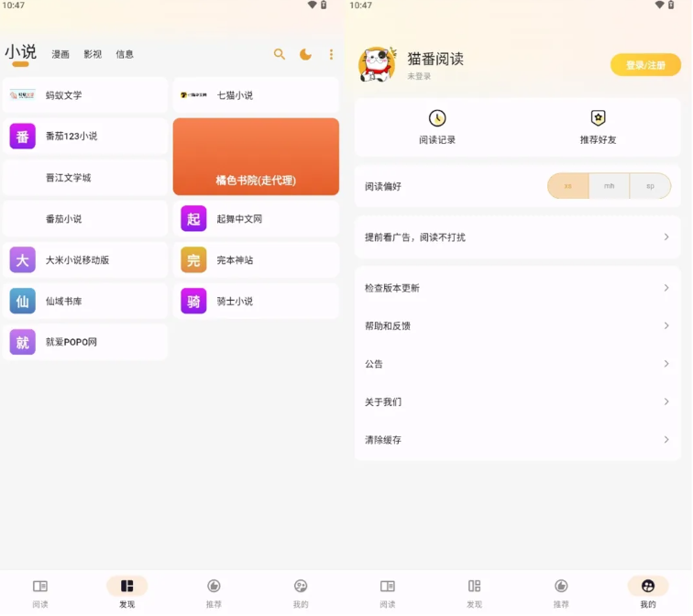Tap the 完 icon for 完本神站
Viewport: 693px width, 616px height.
coord(193,259)
